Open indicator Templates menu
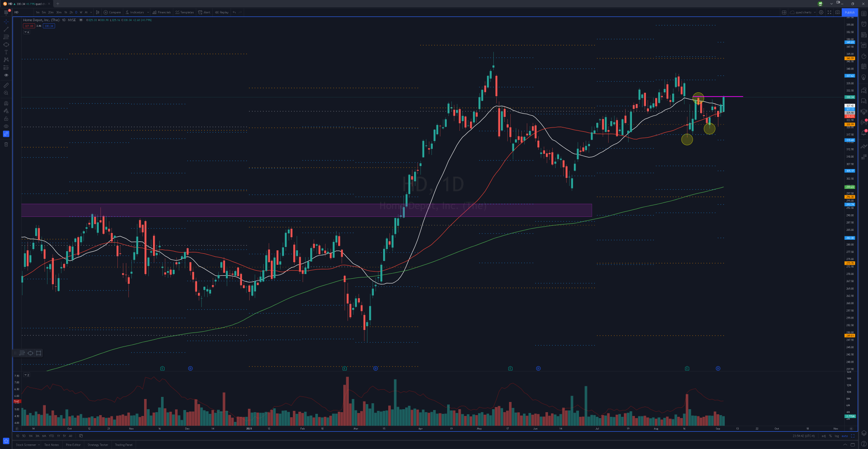 point(185,12)
